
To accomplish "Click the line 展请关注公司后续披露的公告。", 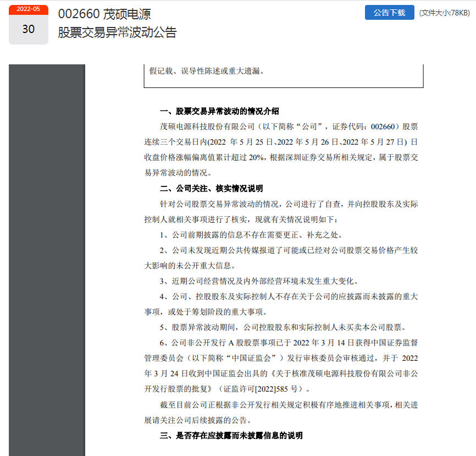I will 198,420.
